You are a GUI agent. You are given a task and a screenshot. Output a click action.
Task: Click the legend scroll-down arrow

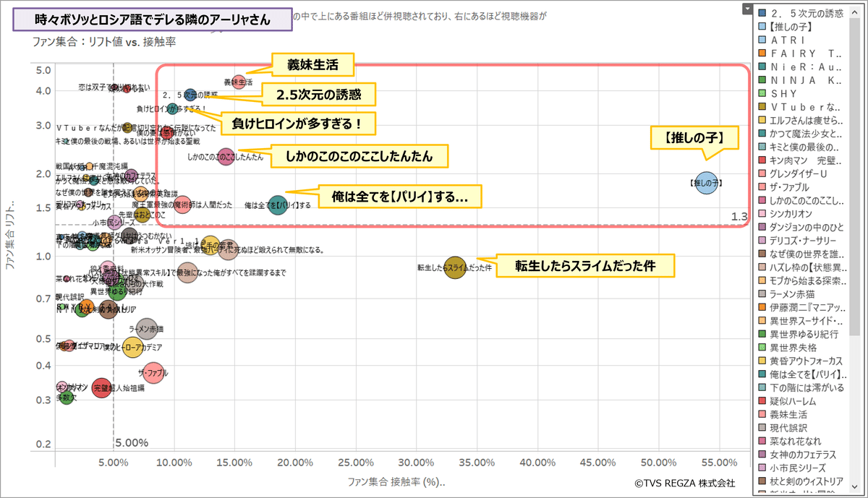(861, 489)
